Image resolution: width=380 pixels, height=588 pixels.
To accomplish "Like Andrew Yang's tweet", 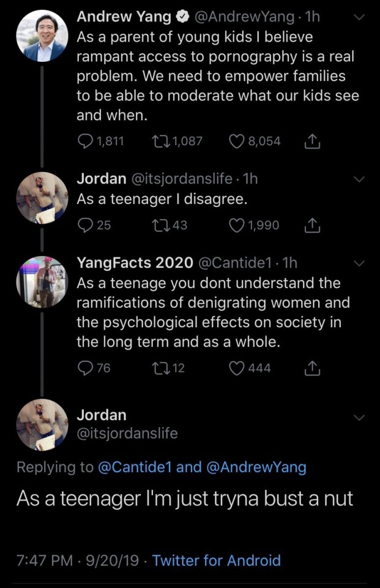I will pyautogui.click(x=236, y=141).
